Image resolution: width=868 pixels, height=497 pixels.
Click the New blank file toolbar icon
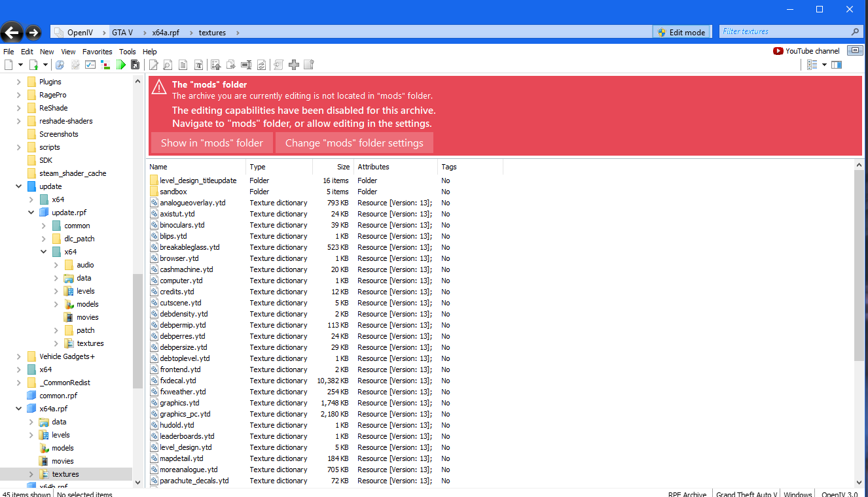(x=9, y=65)
